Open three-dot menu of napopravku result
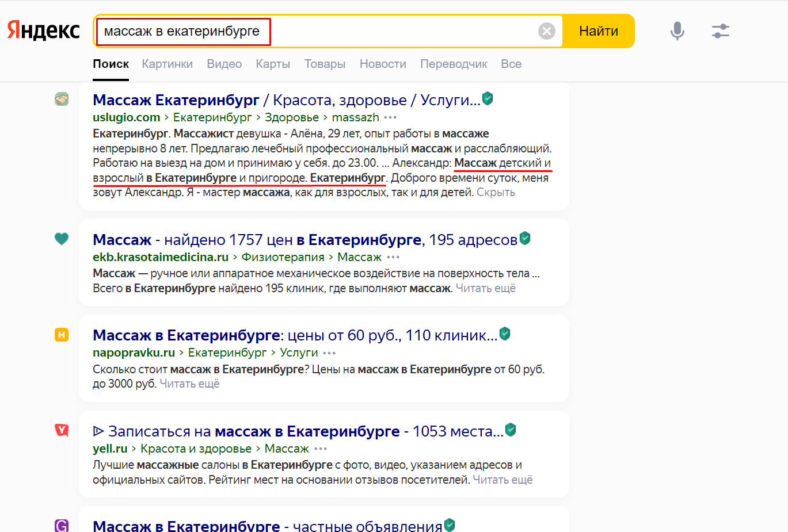Screen dimensions: 788x532 329,353
